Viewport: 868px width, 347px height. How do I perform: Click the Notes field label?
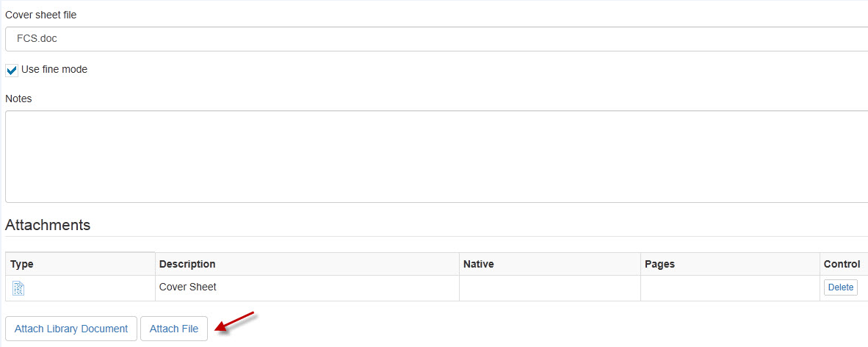click(x=19, y=99)
